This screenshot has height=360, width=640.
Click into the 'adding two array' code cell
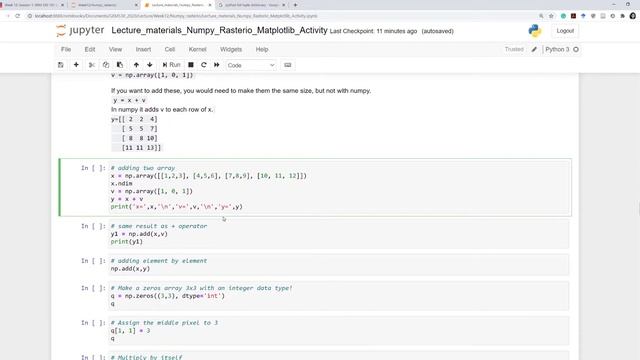[x=339, y=187]
